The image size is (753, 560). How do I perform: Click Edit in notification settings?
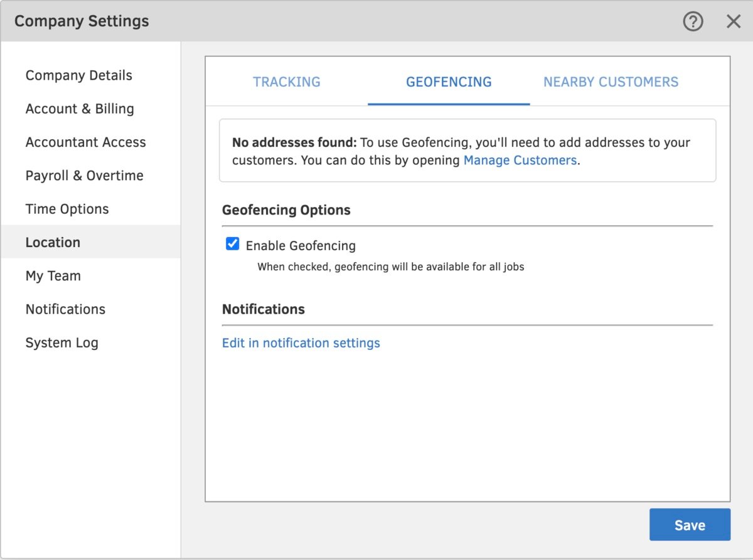[301, 343]
